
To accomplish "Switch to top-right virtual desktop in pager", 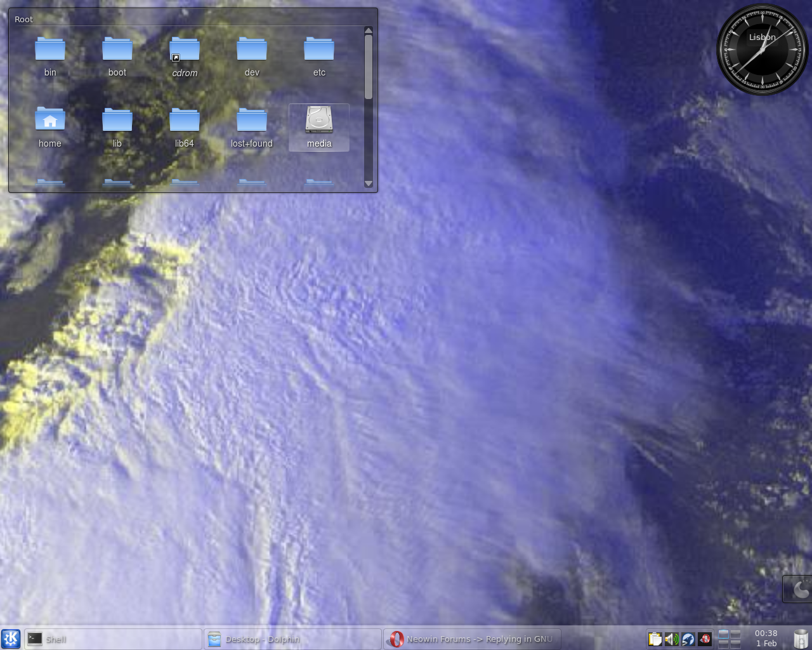I will (x=735, y=633).
